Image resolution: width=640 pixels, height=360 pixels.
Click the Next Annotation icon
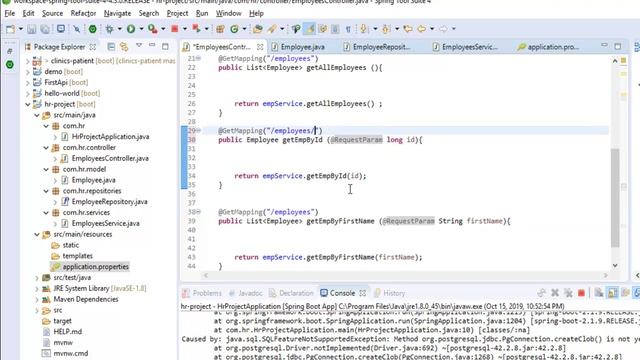click(363, 29)
